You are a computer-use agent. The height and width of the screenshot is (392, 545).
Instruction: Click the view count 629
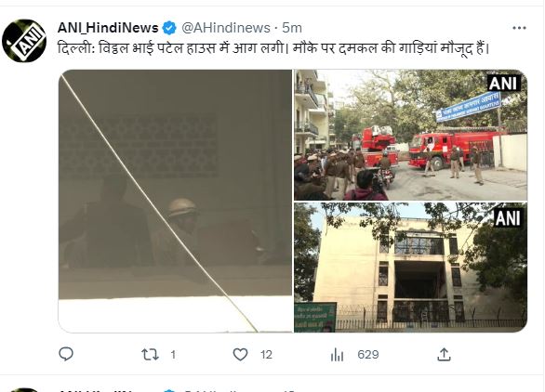[x=368, y=355]
